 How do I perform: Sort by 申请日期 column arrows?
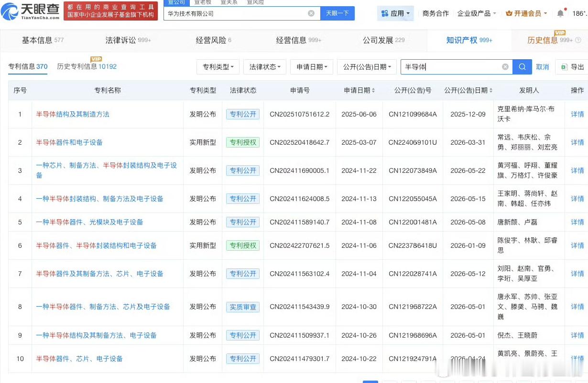(373, 90)
